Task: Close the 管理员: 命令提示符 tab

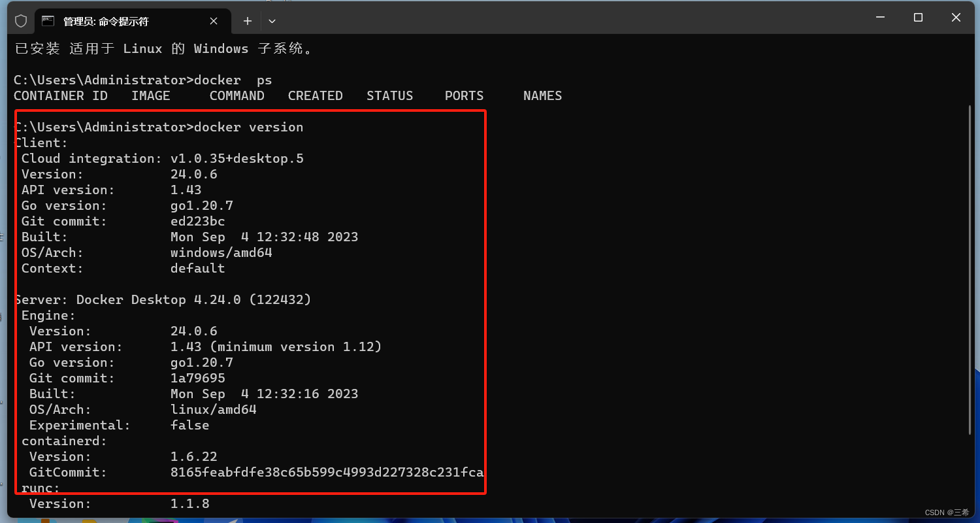Action: (214, 21)
